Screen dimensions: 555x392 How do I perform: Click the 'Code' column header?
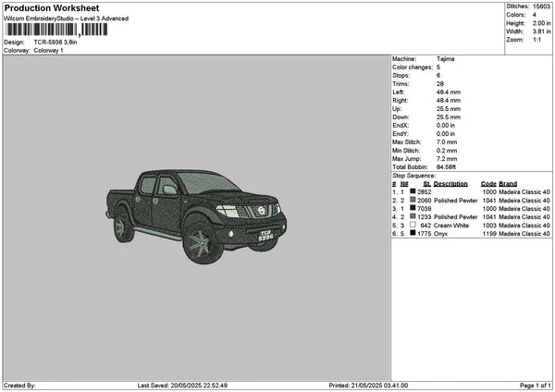(x=488, y=184)
